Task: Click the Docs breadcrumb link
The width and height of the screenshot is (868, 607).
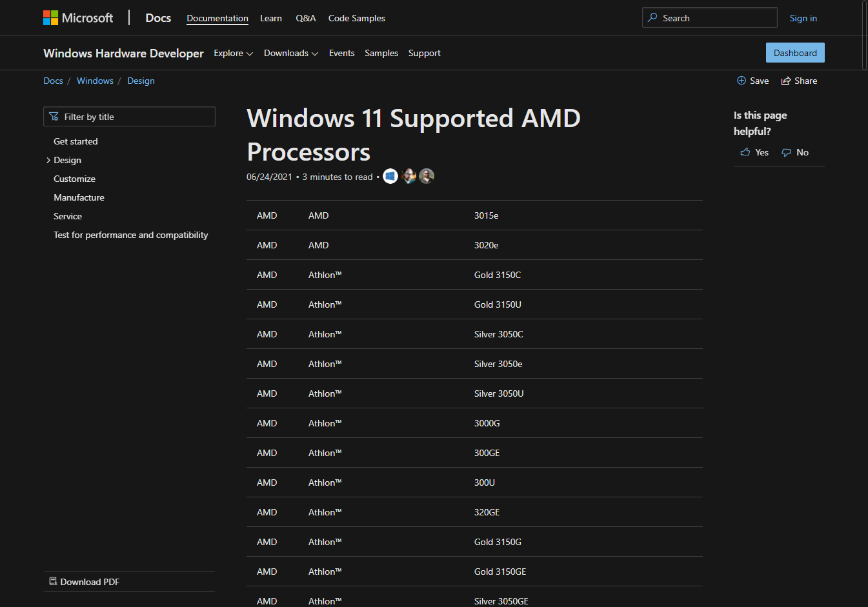Action: click(53, 81)
